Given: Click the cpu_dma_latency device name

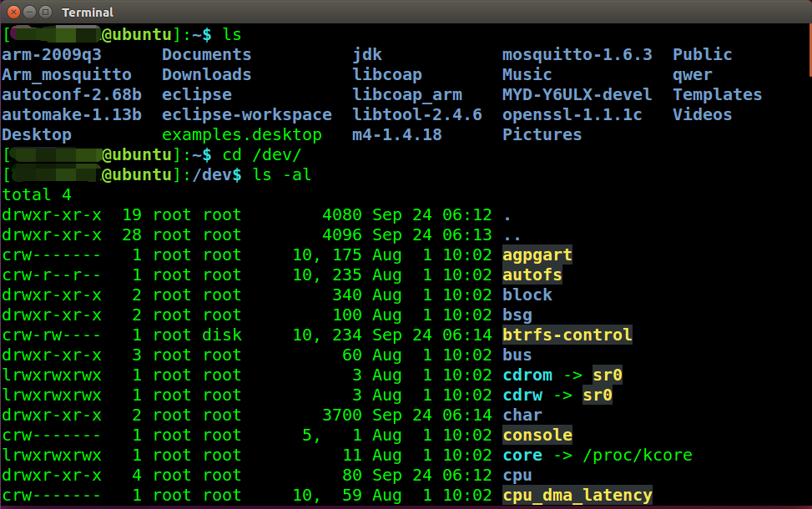Looking at the screenshot, I should coord(577,495).
